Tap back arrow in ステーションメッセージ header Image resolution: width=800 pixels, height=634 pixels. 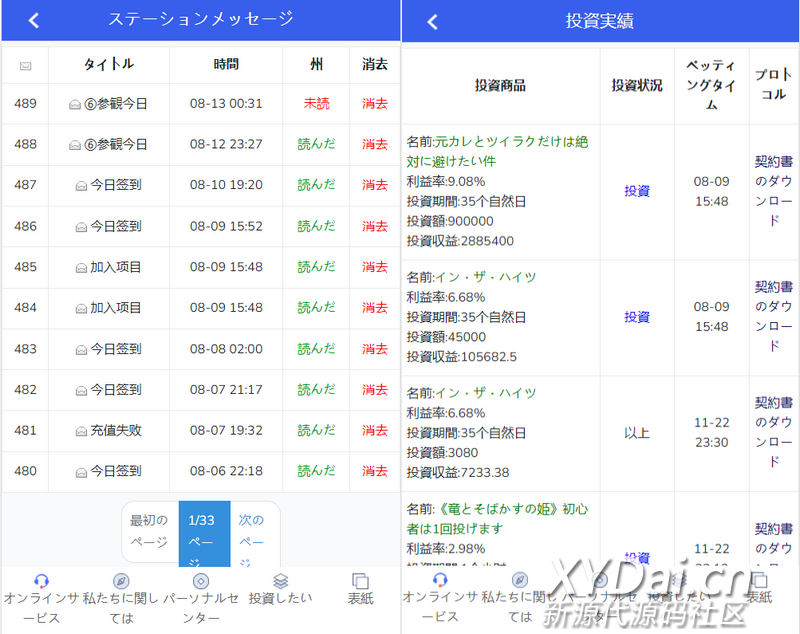34,20
